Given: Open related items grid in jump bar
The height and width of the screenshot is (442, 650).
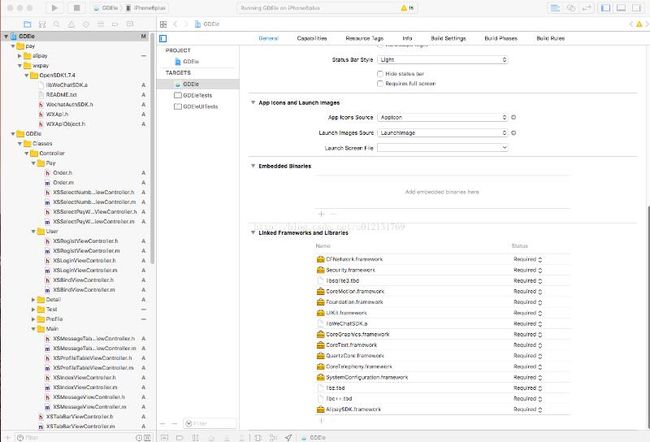Looking at the screenshot, I should (x=163, y=24).
